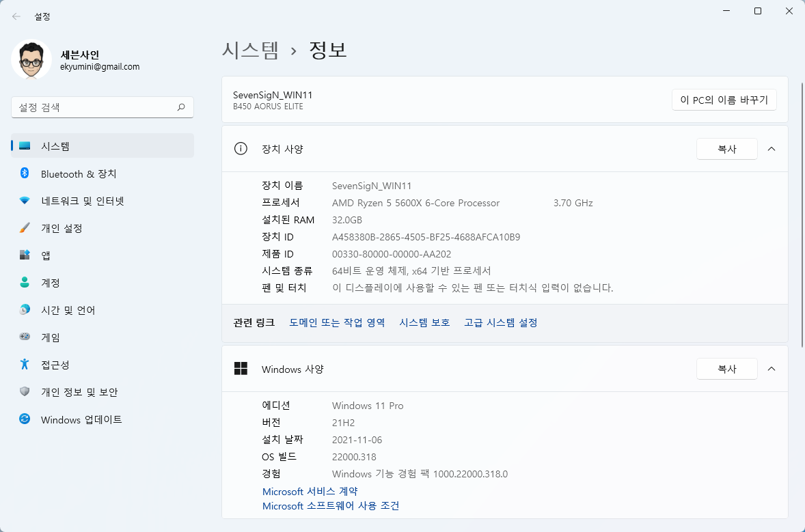The height and width of the screenshot is (532, 805).
Task: Open Microsoft 소프트웨어 사용 조건 link
Action: [331, 506]
